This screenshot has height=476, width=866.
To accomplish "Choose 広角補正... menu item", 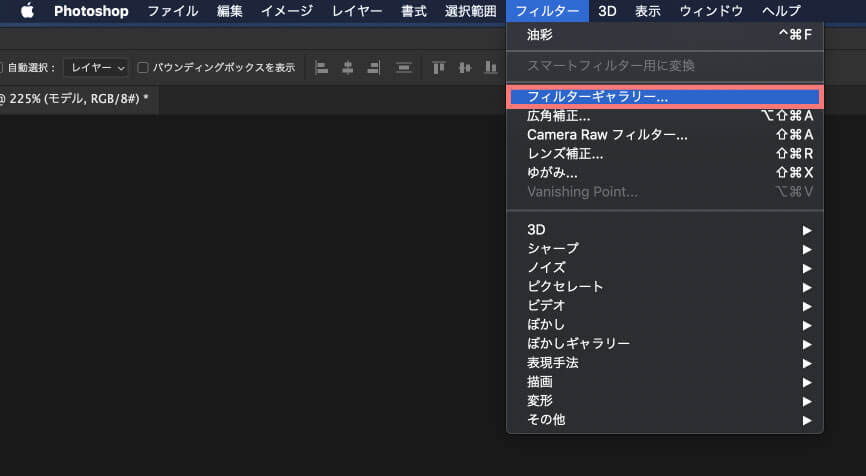I will click(665, 116).
